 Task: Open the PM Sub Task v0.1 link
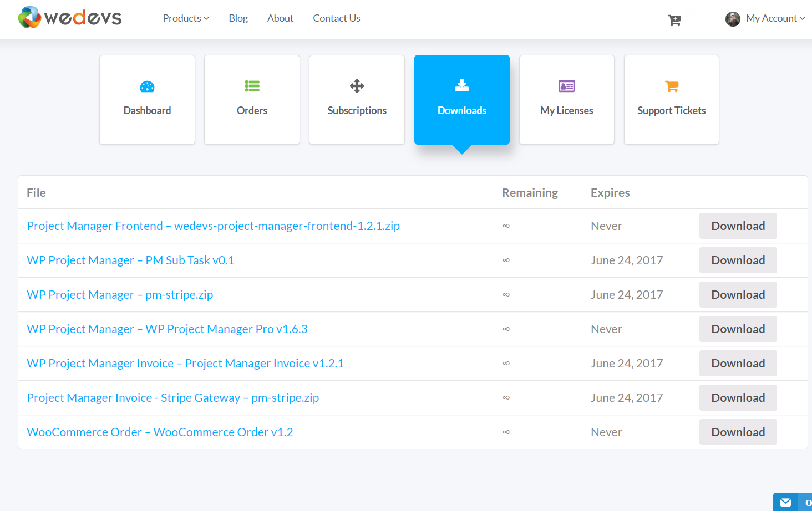click(131, 260)
